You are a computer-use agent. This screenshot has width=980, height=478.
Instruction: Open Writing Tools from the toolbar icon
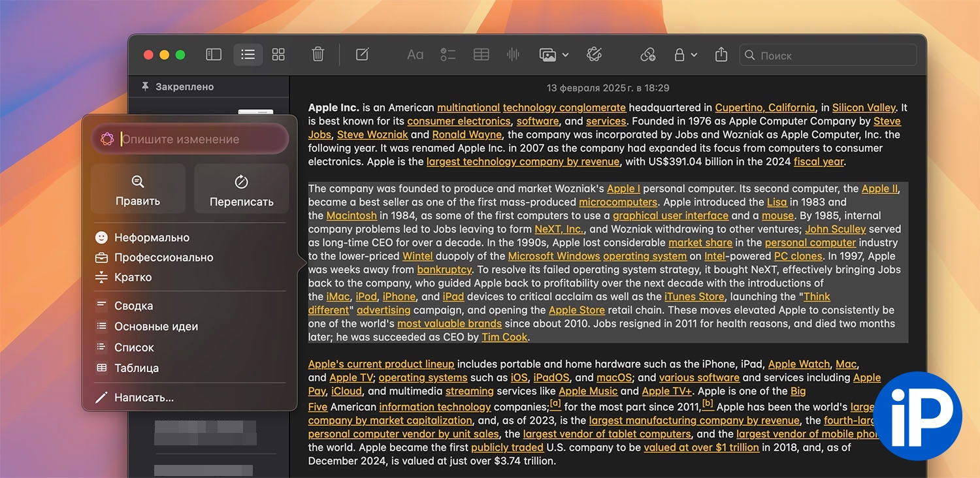tap(594, 54)
